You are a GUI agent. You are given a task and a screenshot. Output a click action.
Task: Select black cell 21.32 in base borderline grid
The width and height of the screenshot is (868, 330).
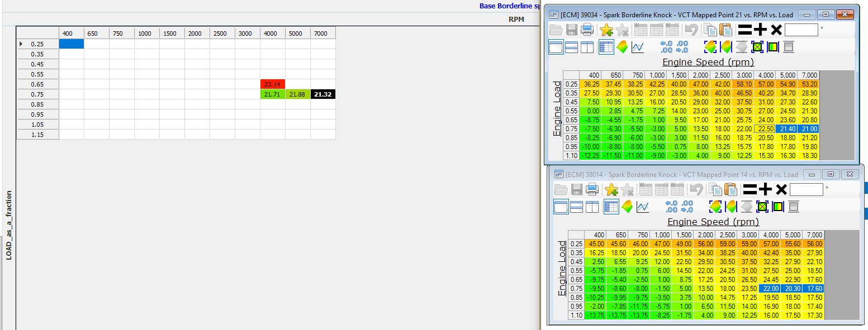click(322, 94)
